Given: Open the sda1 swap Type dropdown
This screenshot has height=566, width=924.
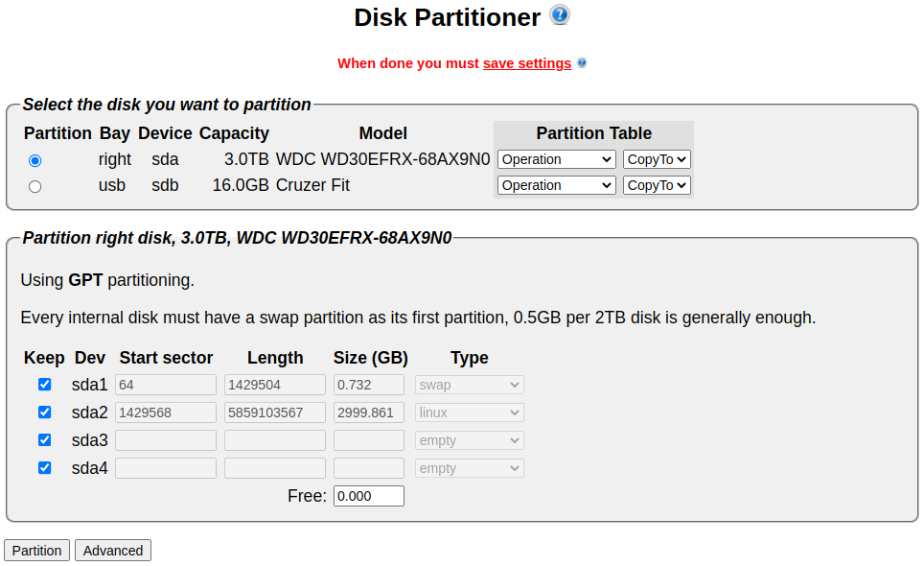Looking at the screenshot, I should (469, 385).
